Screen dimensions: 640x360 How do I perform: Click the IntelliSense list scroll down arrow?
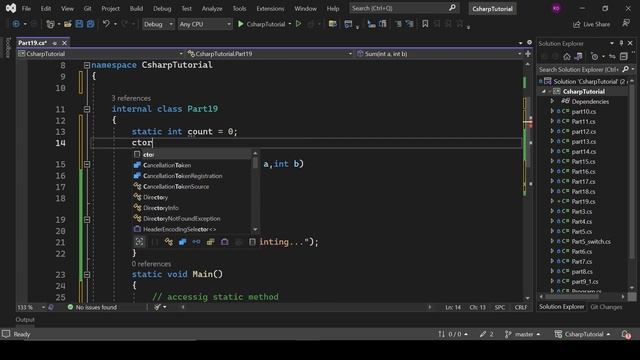point(255,229)
